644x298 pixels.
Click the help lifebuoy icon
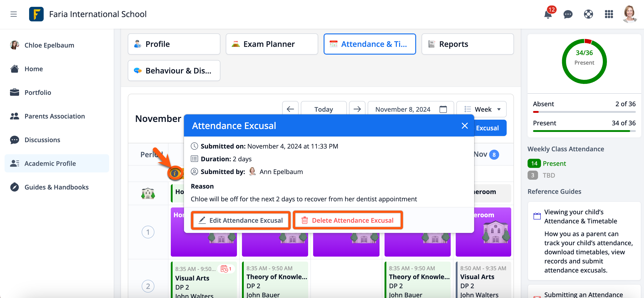click(588, 14)
